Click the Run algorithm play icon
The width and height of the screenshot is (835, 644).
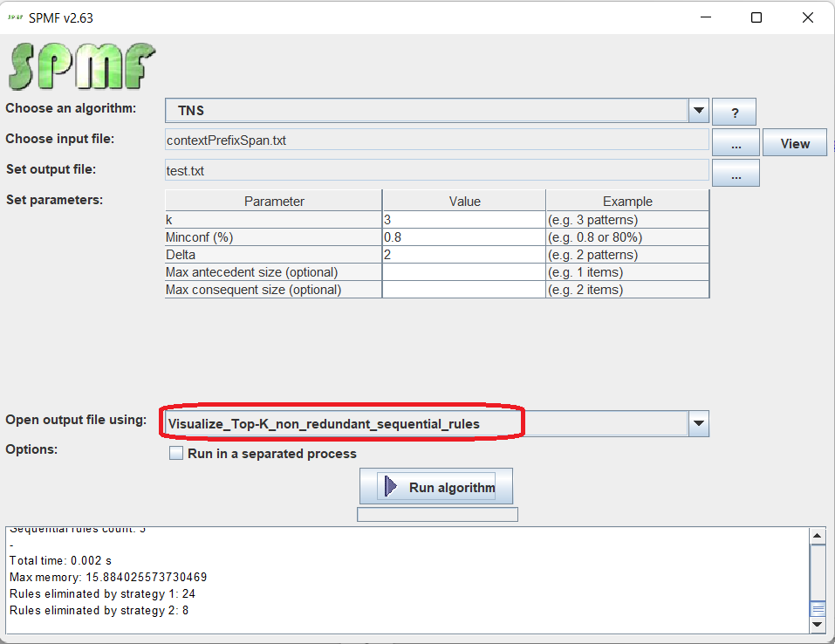click(390, 487)
